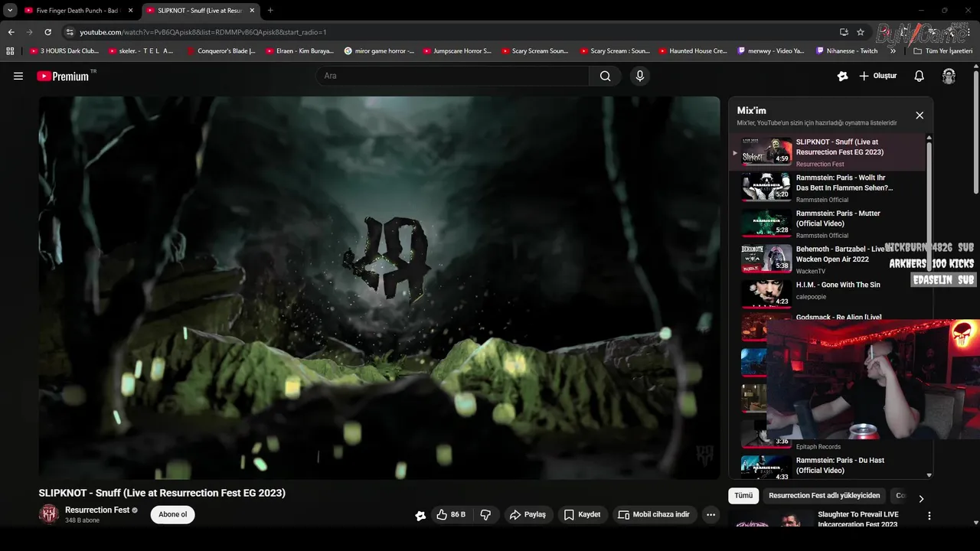Open more actions three-dot menu under video

point(710,515)
